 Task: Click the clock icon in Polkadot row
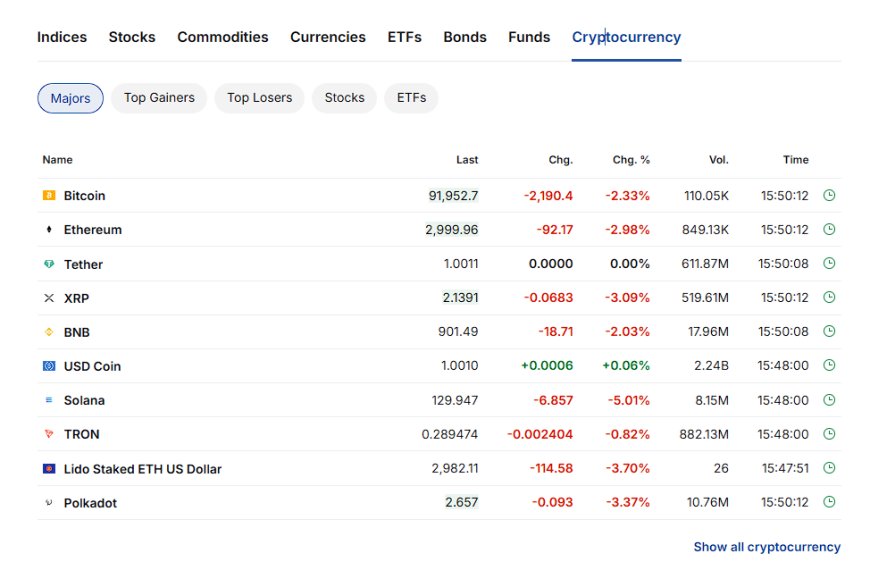pyautogui.click(x=829, y=502)
